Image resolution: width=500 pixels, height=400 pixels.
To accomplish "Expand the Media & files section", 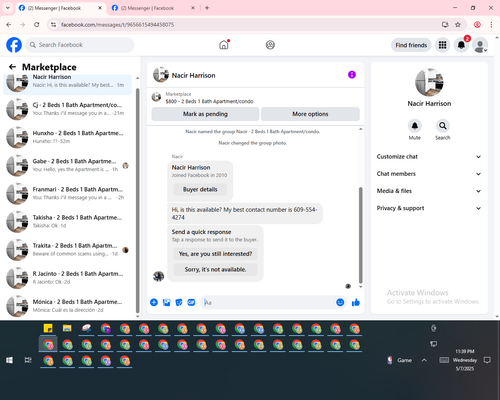I will [x=429, y=191].
